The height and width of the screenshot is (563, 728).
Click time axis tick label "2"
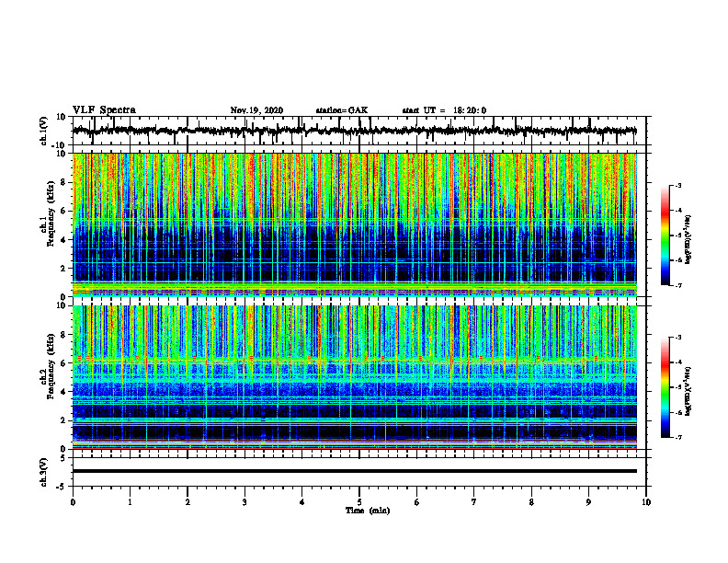[x=188, y=502]
